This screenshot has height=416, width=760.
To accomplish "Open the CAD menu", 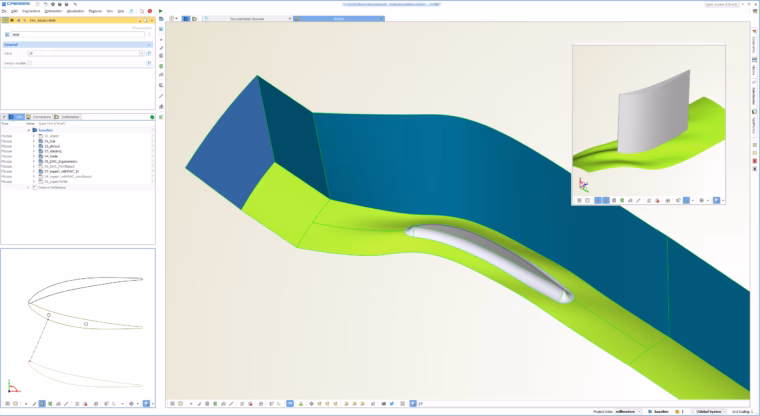I will [14, 11].
